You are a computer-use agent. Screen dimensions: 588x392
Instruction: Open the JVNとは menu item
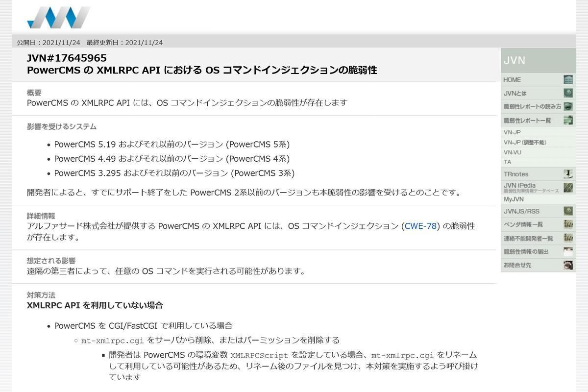coord(538,93)
